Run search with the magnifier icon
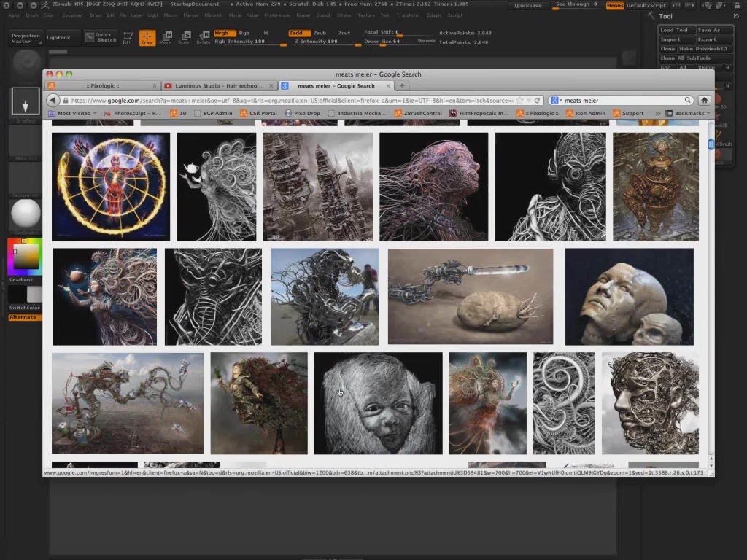 (687, 100)
